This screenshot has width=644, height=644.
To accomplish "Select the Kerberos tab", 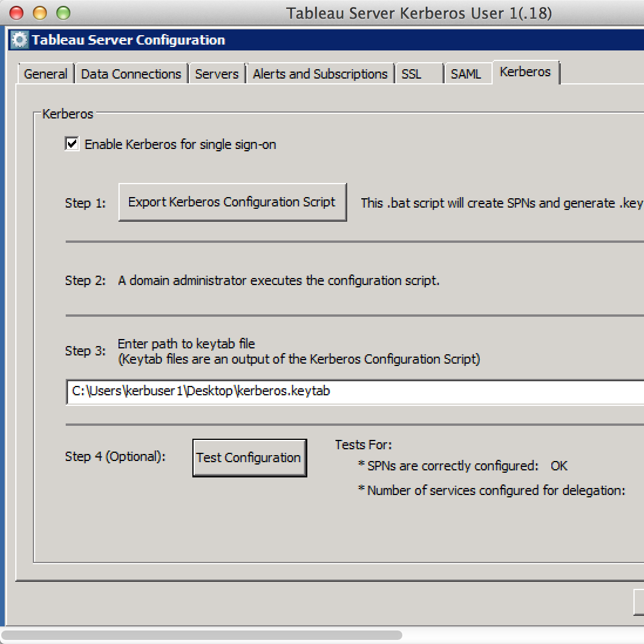I will coord(525,72).
